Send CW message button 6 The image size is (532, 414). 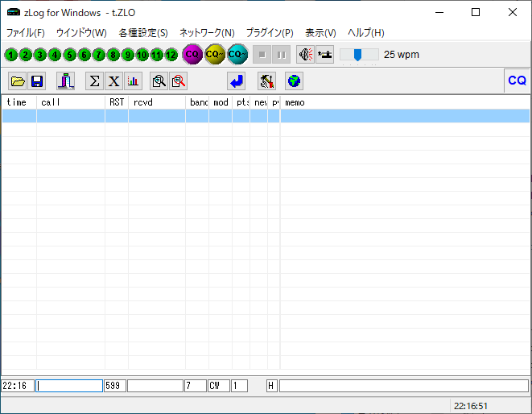pos(85,55)
